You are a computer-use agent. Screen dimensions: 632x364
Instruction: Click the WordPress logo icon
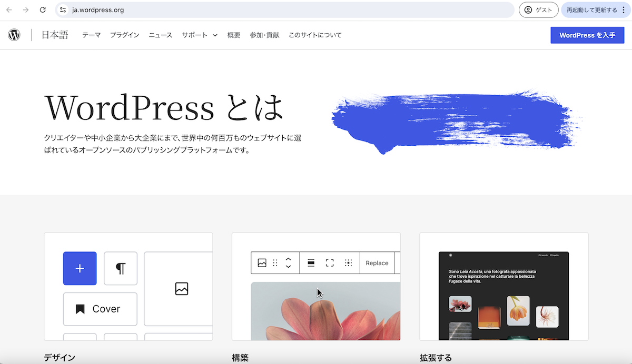click(x=14, y=35)
